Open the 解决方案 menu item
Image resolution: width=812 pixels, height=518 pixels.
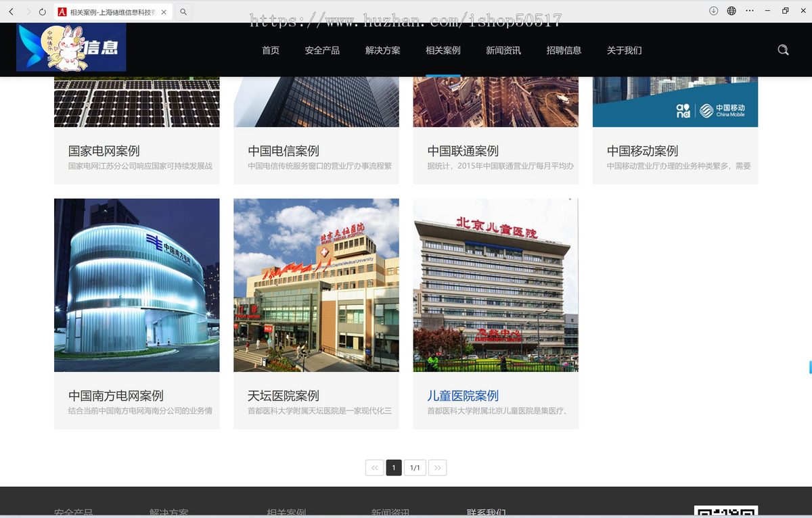coord(383,50)
